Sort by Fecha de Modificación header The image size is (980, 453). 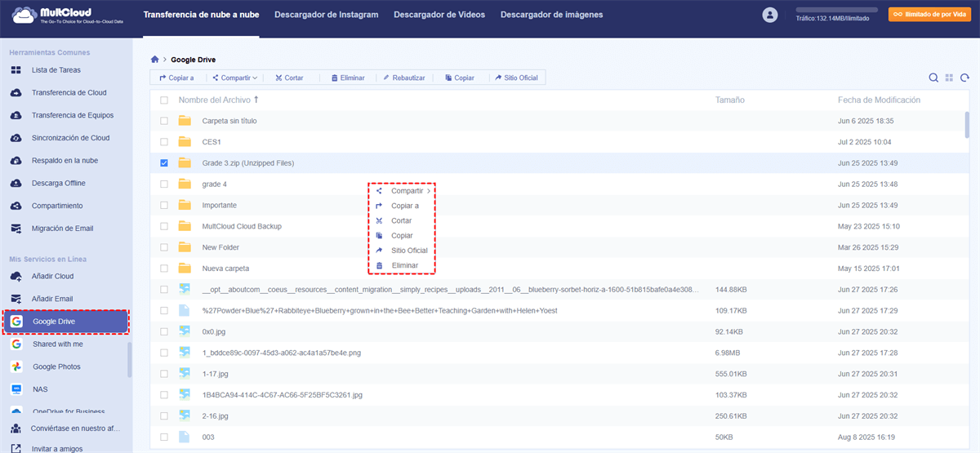click(879, 100)
